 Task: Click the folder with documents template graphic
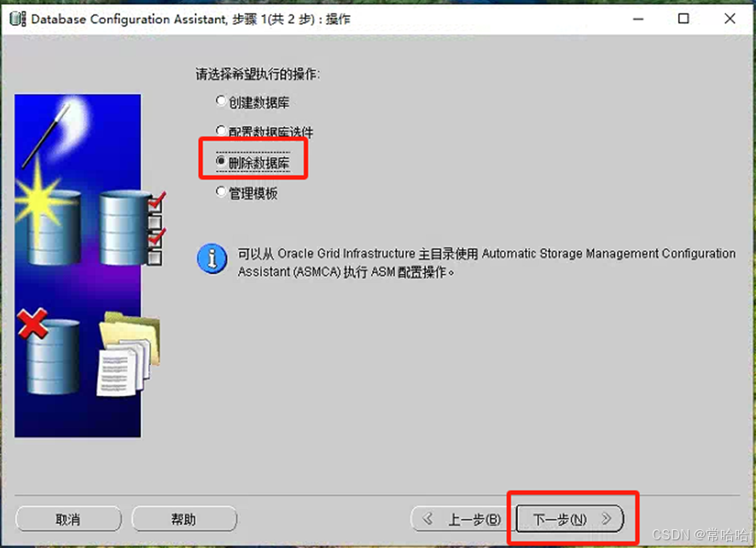coord(128,353)
